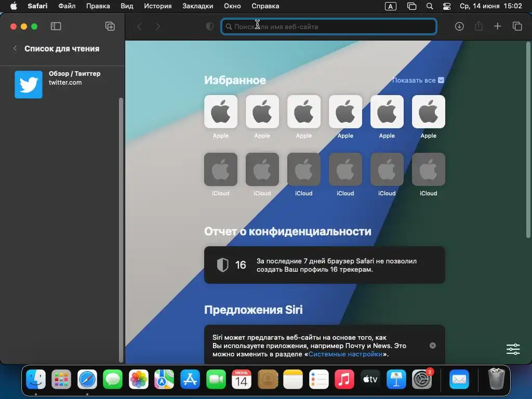Open Calendar showing 14 in the Dock
Viewport: 532px width, 399px height.
[241, 379]
